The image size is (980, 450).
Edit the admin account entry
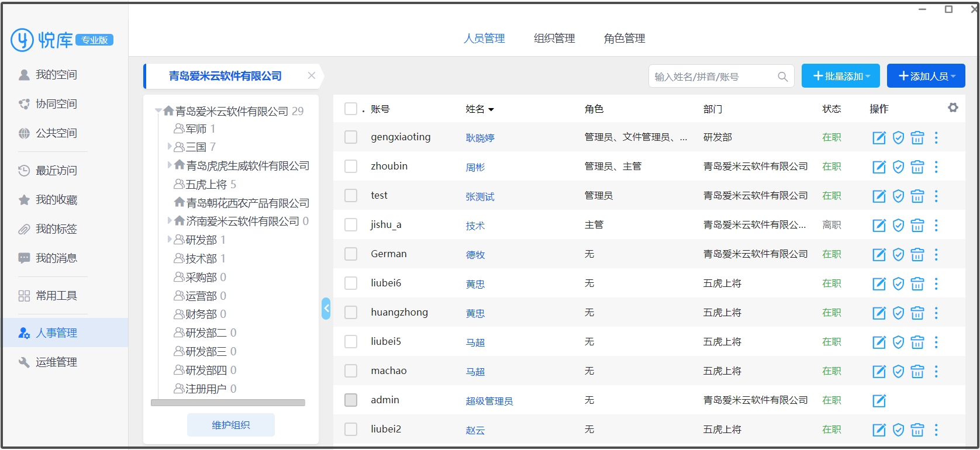879,401
